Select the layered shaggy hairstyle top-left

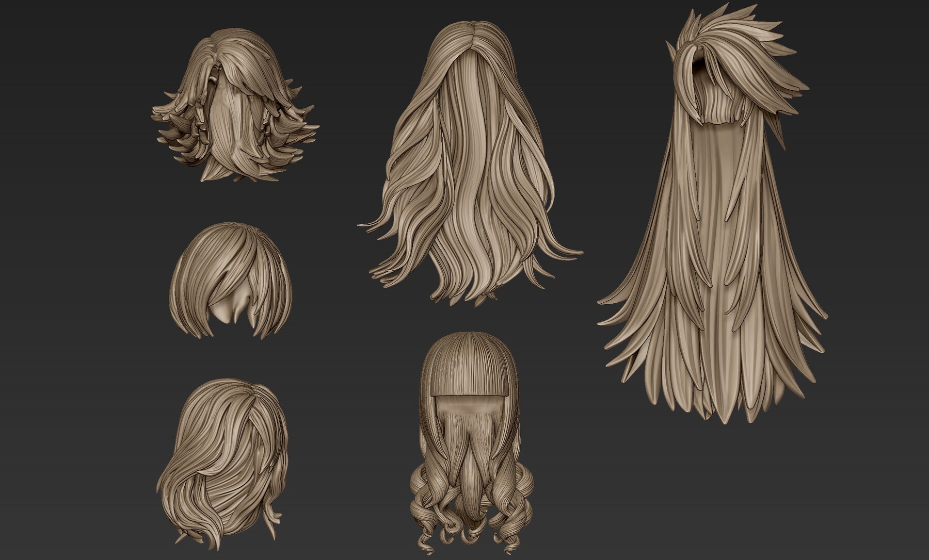point(232,103)
